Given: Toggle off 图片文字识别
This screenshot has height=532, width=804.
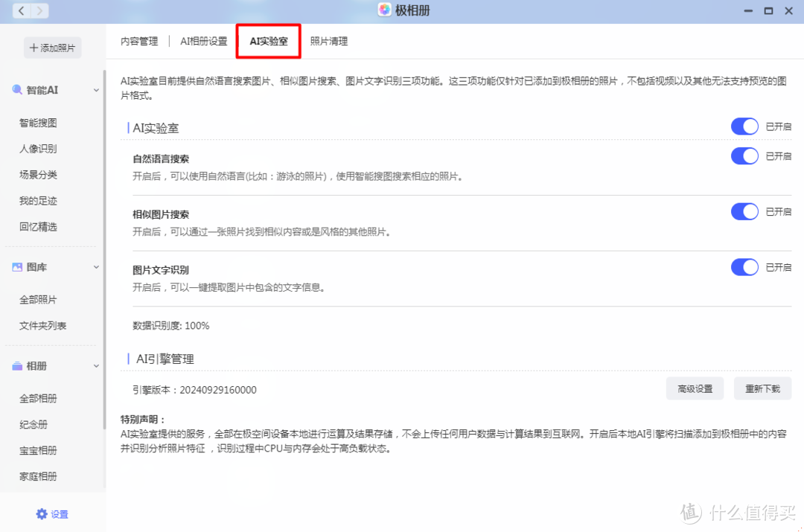Looking at the screenshot, I should click(744, 266).
